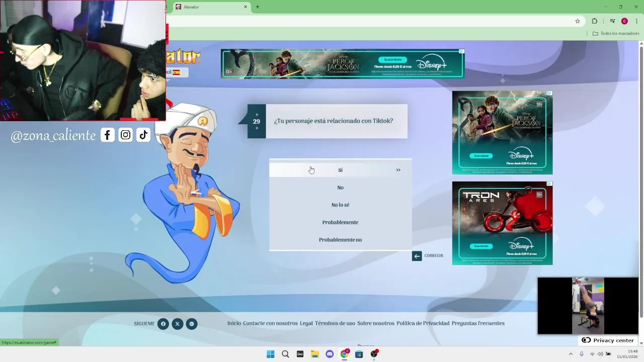The image size is (644, 362).
Task: Open 'Sobre nosotros' footer link
Action: 376,323
